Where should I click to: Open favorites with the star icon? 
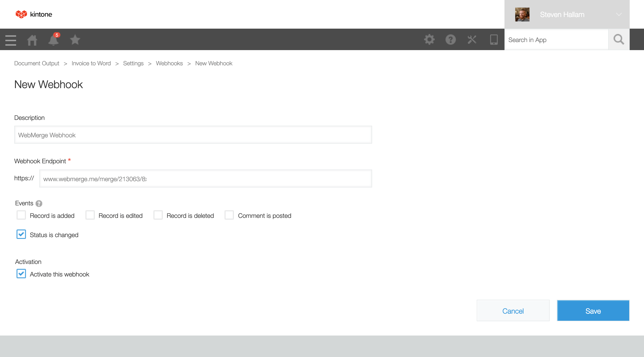pos(74,40)
